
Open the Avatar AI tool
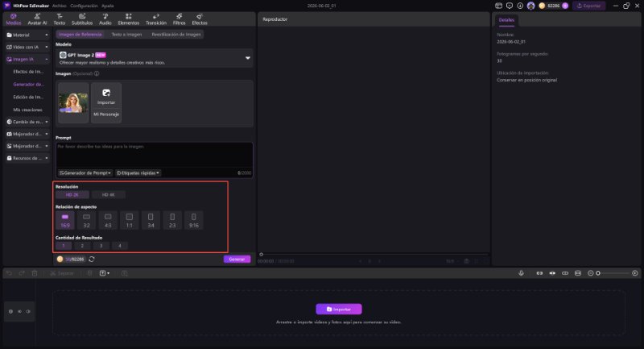(37, 19)
